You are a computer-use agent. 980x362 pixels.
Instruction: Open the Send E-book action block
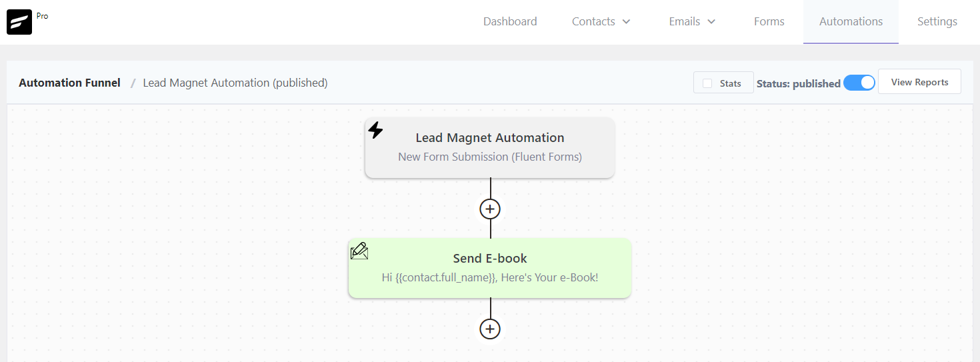point(490,268)
